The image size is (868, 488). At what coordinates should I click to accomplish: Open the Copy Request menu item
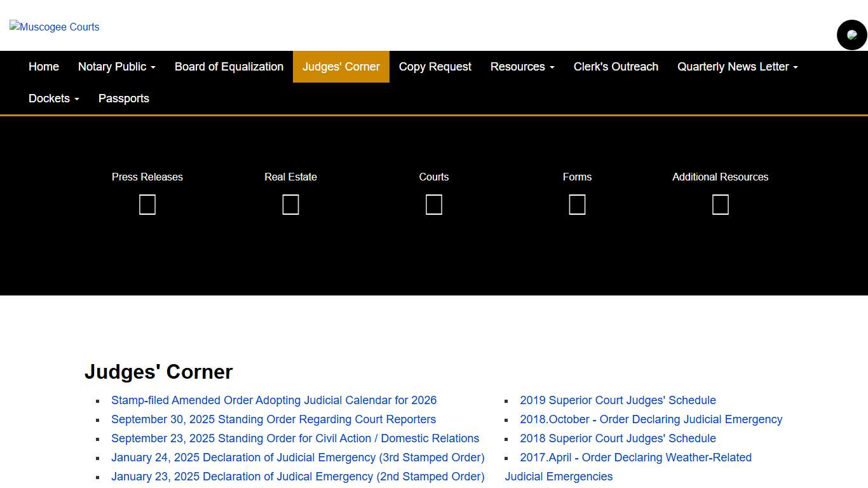coord(435,67)
